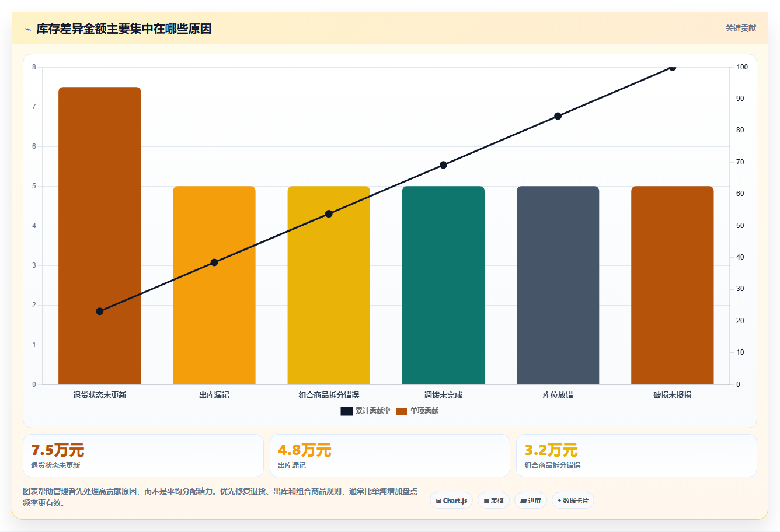Screen dimensions: 780x532
Task: Click the right axis value 100
Action: point(742,67)
